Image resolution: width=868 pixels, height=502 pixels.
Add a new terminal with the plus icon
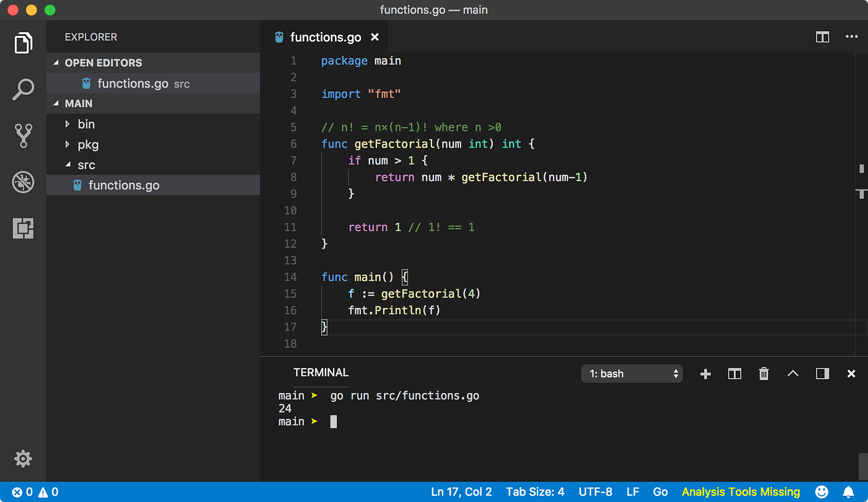706,373
